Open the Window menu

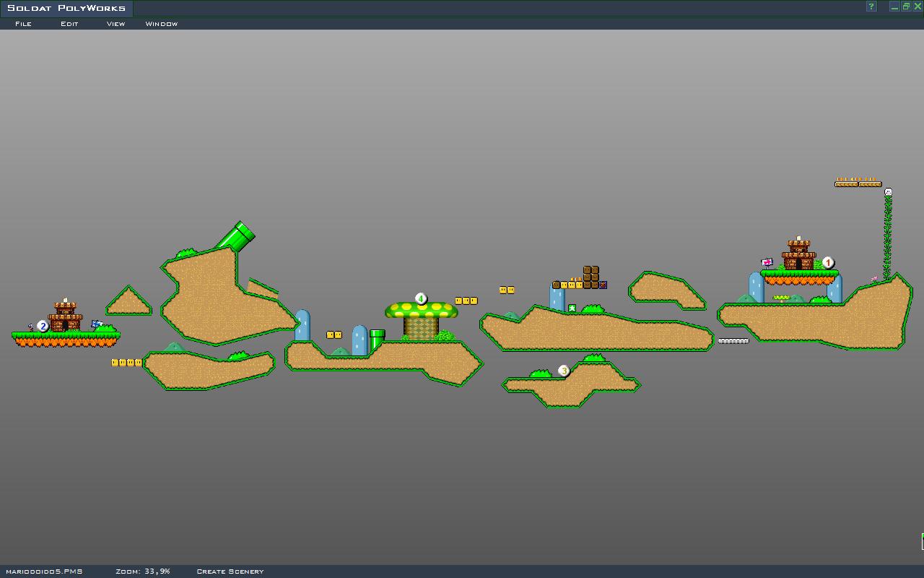[x=161, y=24]
